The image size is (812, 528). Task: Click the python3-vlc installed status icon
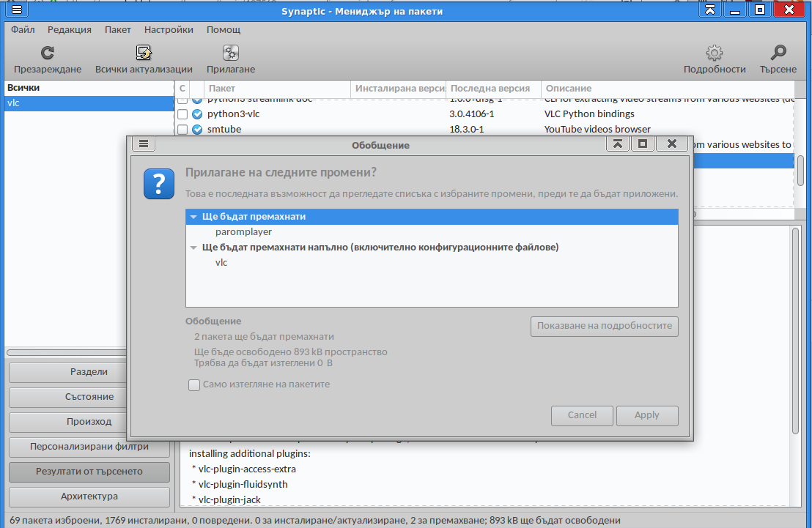point(197,114)
